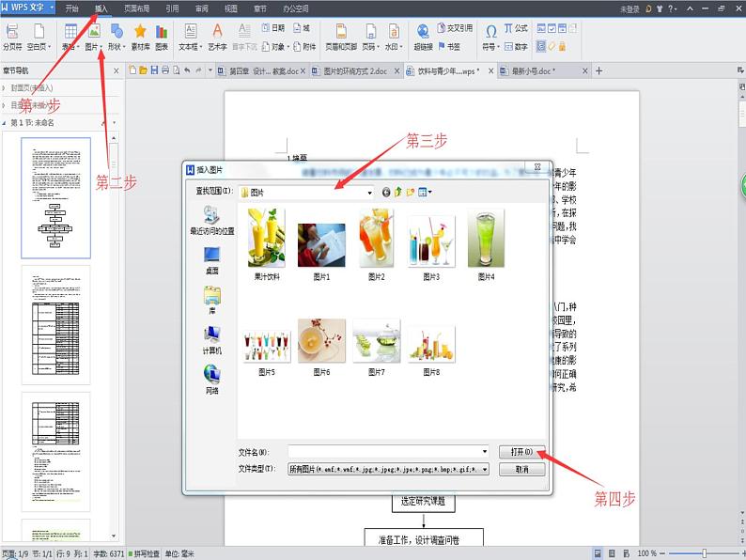The image size is (746, 560).
Task: Click the 图片 picture icon in ribbon
Action: [94, 32]
